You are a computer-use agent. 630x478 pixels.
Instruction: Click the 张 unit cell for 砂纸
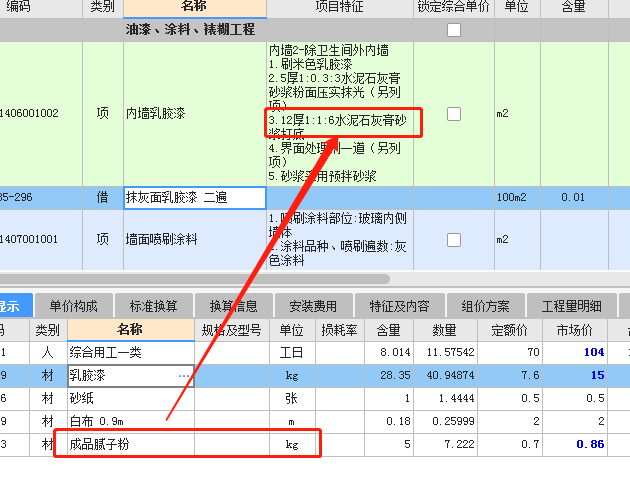(292, 399)
